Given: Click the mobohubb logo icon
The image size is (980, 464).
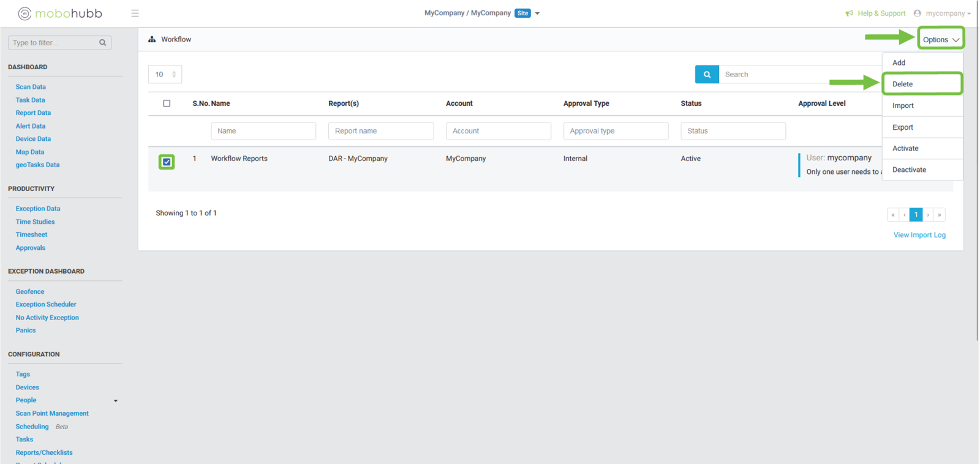Looking at the screenshot, I should coord(24,13).
